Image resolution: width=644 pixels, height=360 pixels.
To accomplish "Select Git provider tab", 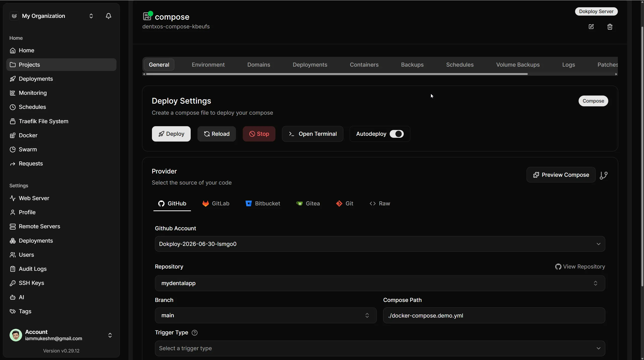I will (345, 203).
